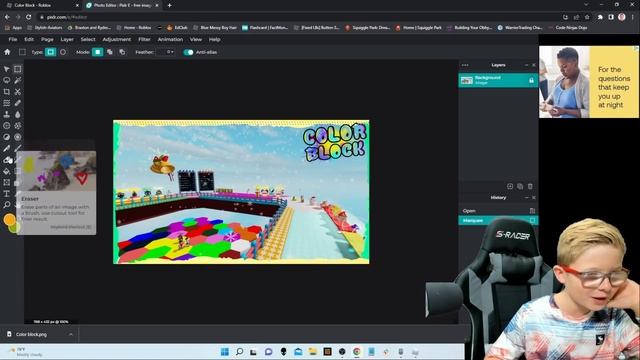Image resolution: width=640 pixels, height=360 pixels.
Task: Open a new browser tab
Action: coord(169,5)
